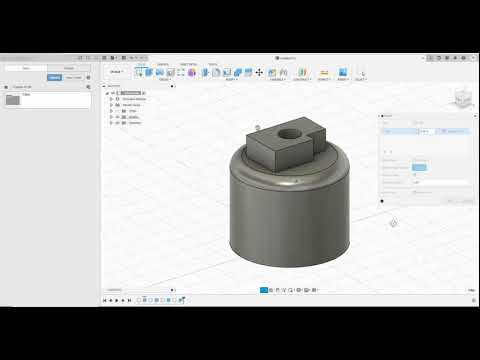Viewport: 480px width, 360px height.
Task: Open the folder thumbnail in data panel
Action: coord(13,100)
